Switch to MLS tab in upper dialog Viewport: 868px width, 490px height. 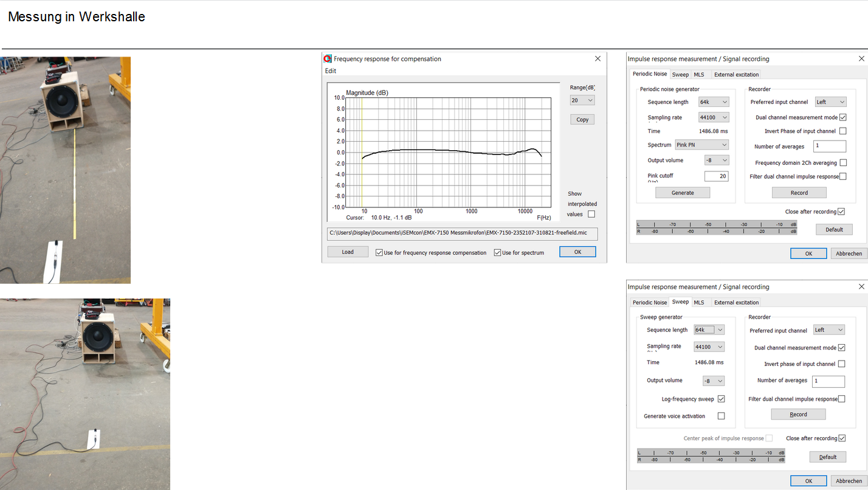click(699, 75)
